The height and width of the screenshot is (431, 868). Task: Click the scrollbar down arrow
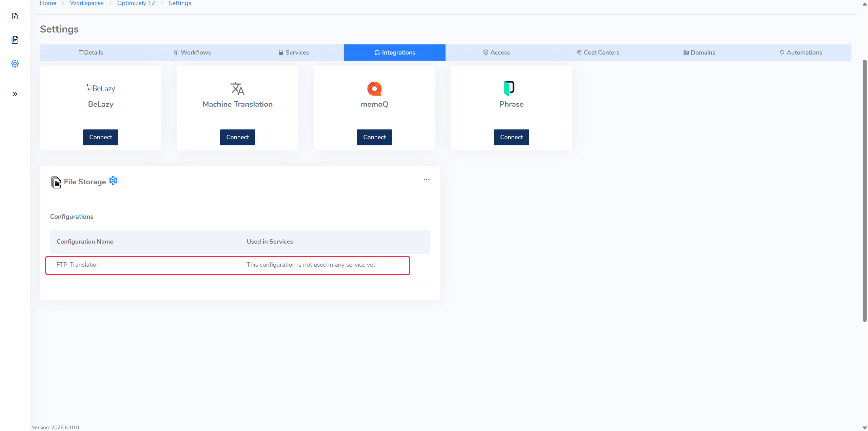(865, 428)
